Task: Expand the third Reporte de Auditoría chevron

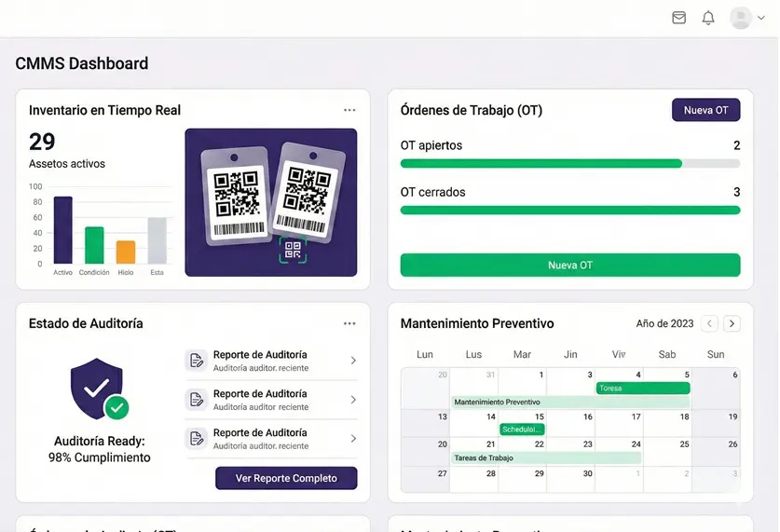Action: [353, 439]
